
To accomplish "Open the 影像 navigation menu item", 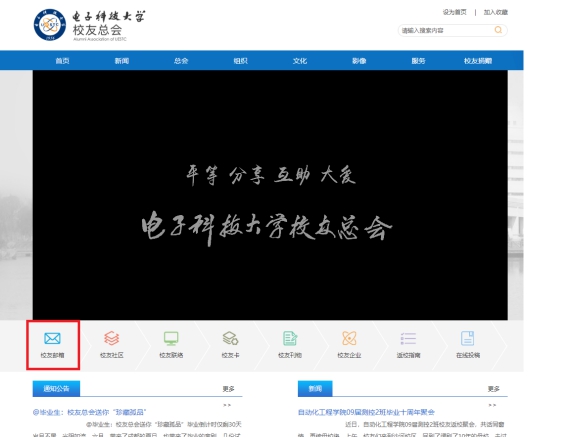I will [359, 61].
